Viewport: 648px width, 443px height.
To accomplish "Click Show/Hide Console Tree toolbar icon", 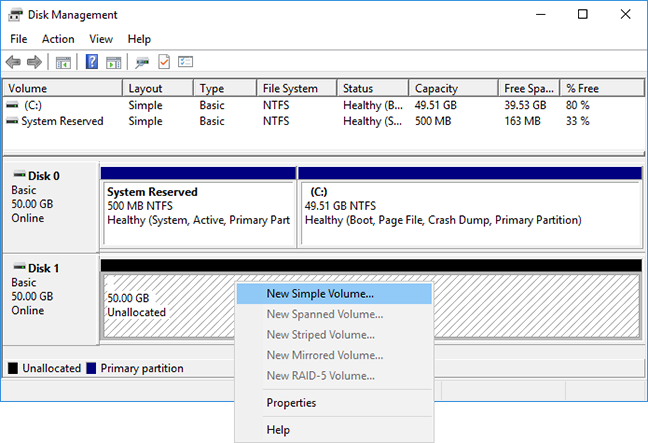I will 63,62.
